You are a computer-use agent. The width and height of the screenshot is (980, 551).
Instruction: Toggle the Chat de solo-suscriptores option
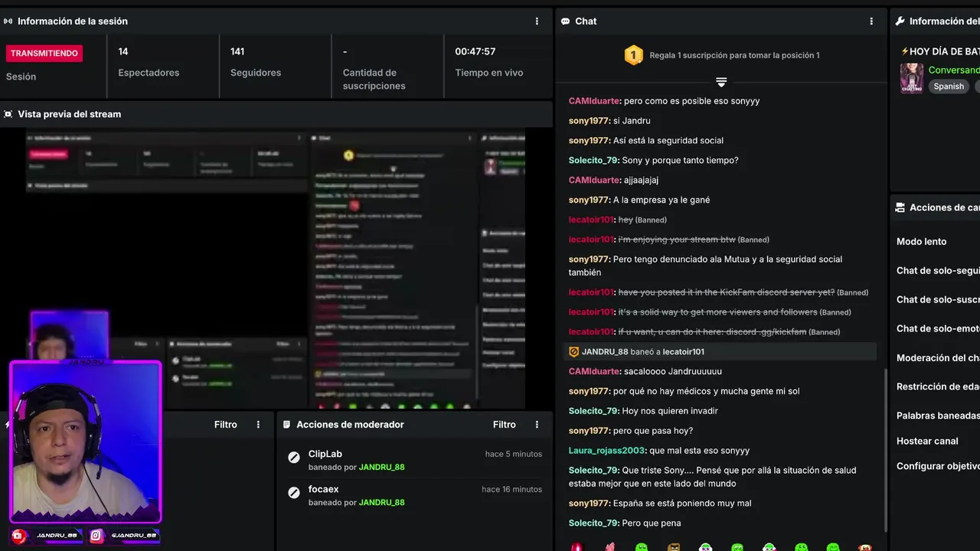coord(938,300)
